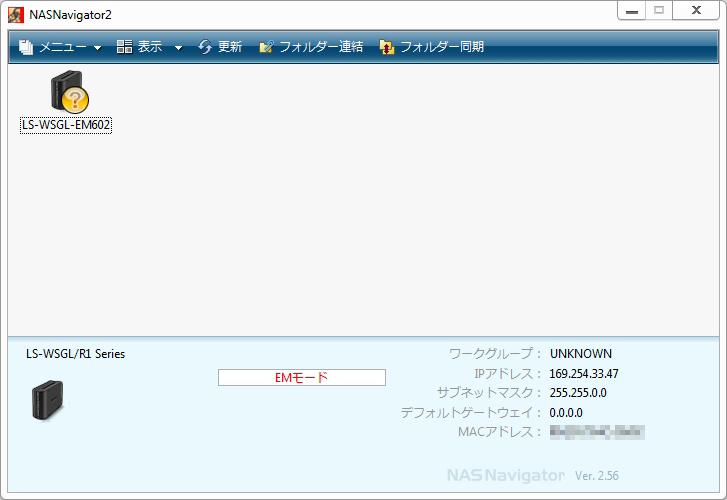This screenshot has height=500, width=727.
Task: Click the LS-WSGL/R1 Series model text
Action: [x=76, y=354]
